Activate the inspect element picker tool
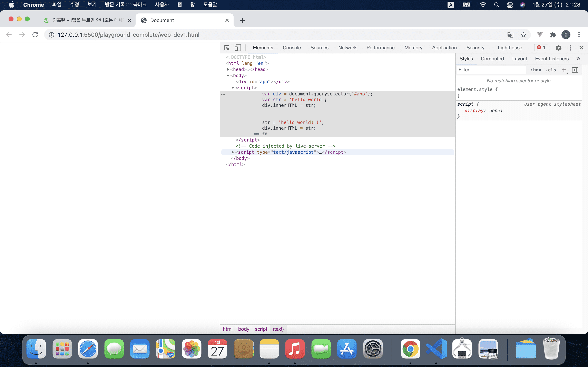This screenshot has height=367, width=588. click(x=227, y=48)
